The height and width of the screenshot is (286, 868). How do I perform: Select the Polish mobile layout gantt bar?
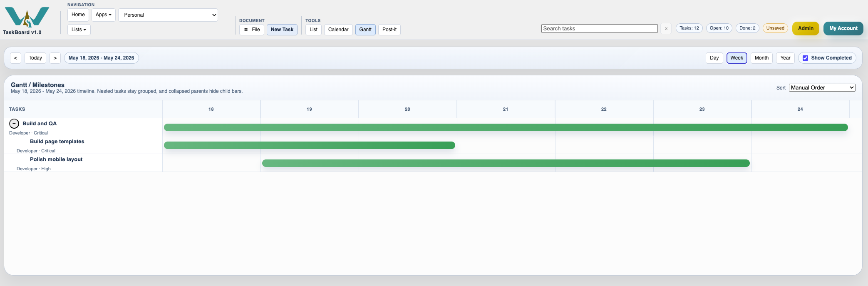tap(506, 163)
